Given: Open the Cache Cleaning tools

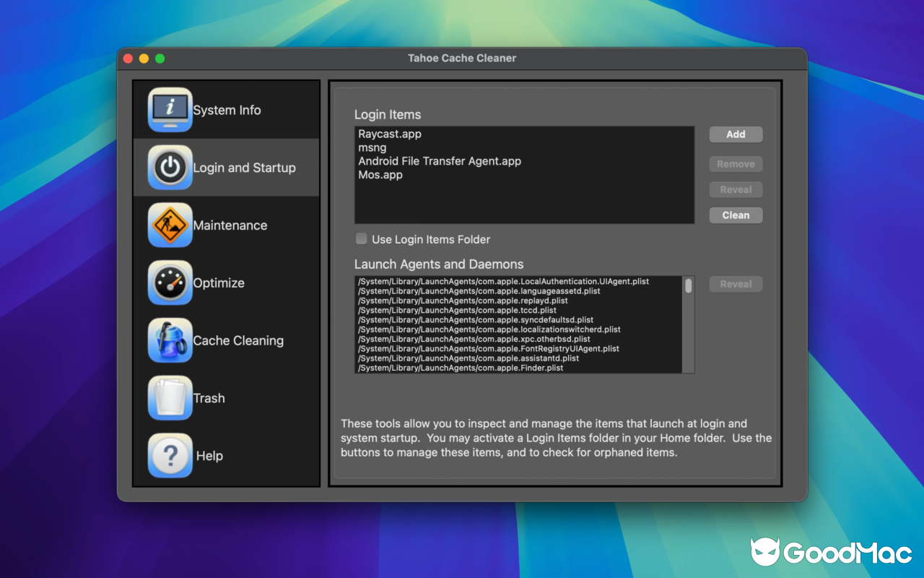Looking at the screenshot, I should tap(226, 340).
